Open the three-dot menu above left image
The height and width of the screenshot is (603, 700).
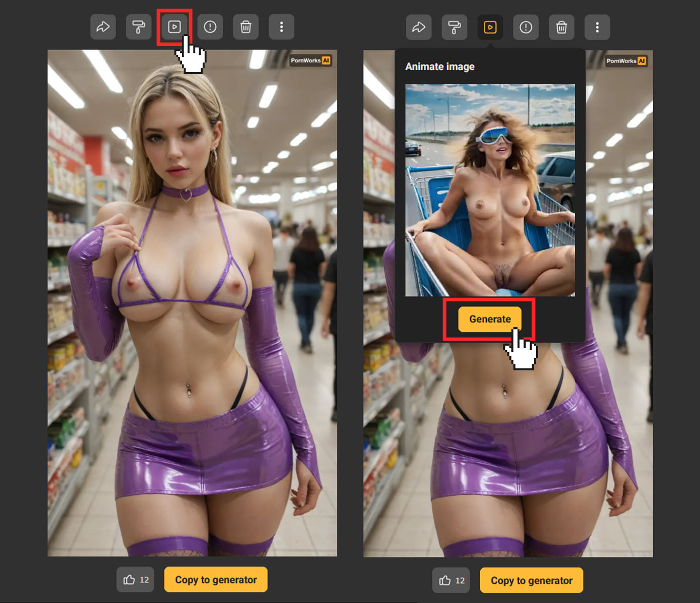pos(282,27)
